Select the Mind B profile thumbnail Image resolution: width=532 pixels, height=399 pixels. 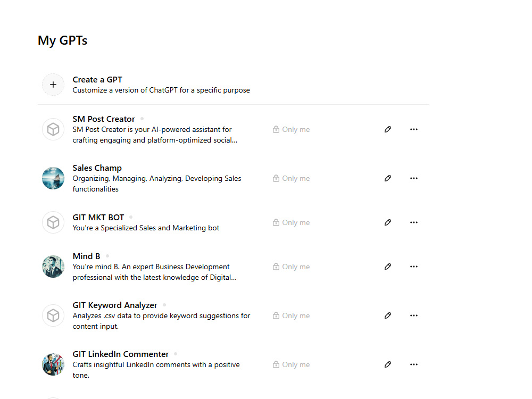pyautogui.click(x=53, y=267)
